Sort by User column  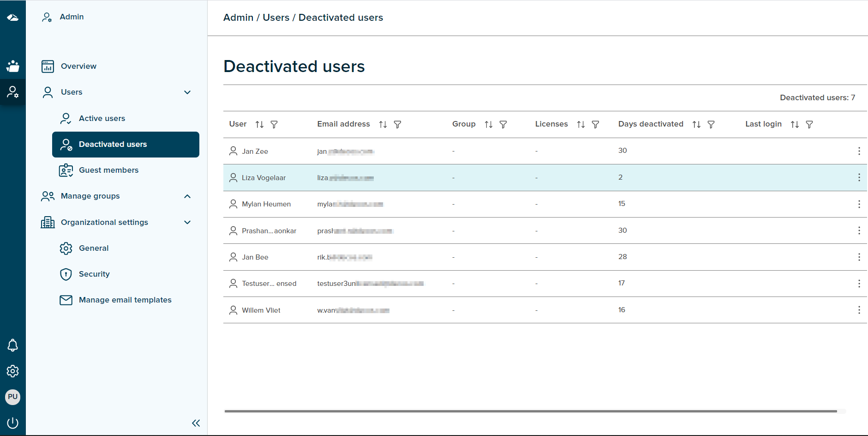260,124
